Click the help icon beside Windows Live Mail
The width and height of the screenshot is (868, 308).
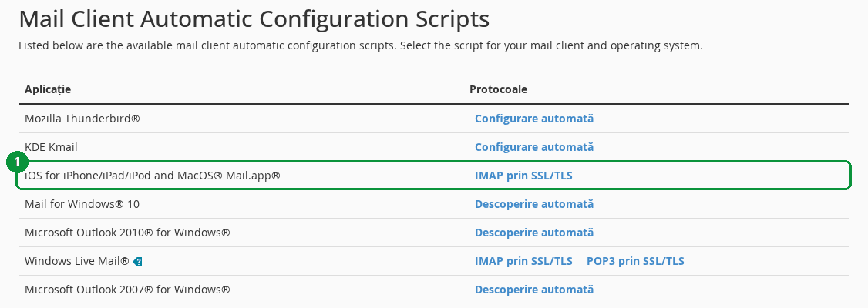[x=138, y=262]
